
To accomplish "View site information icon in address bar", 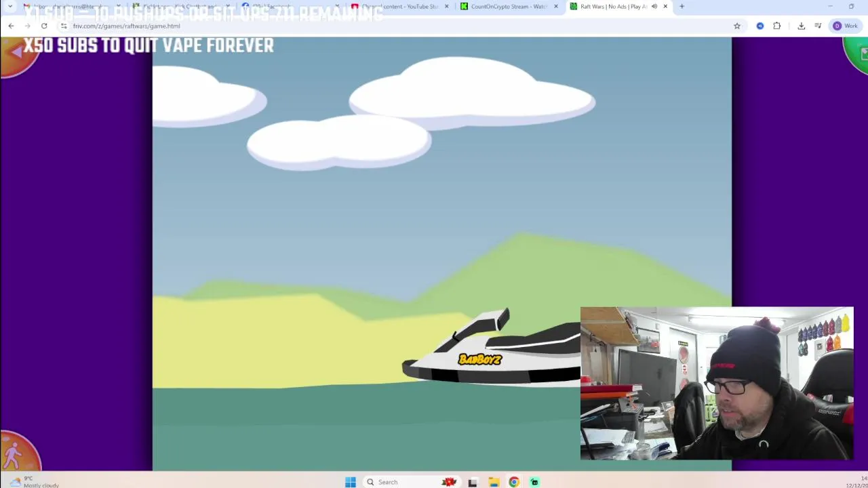I will [63, 26].
